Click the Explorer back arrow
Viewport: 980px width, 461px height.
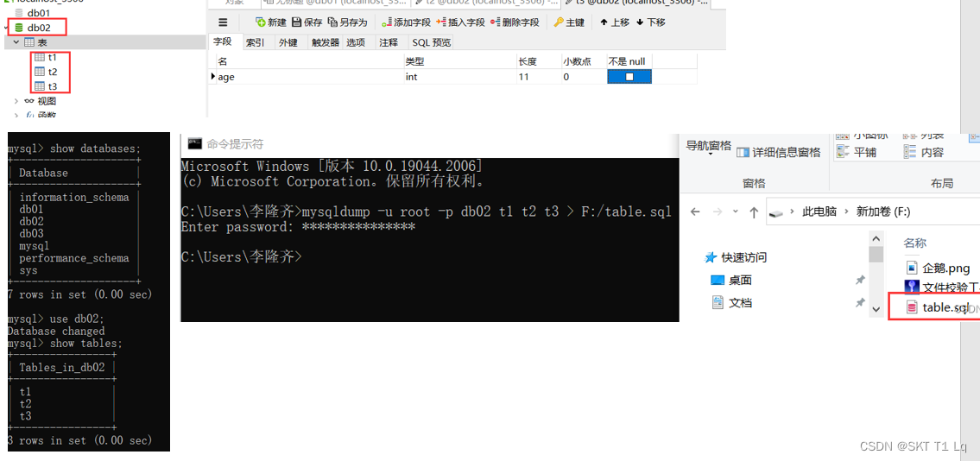coord(695,212)
